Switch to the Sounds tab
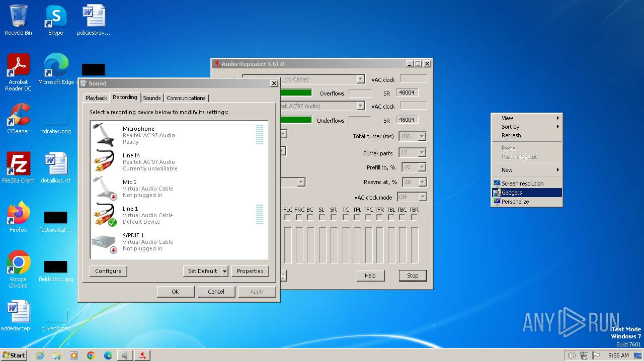 point(152,98)
